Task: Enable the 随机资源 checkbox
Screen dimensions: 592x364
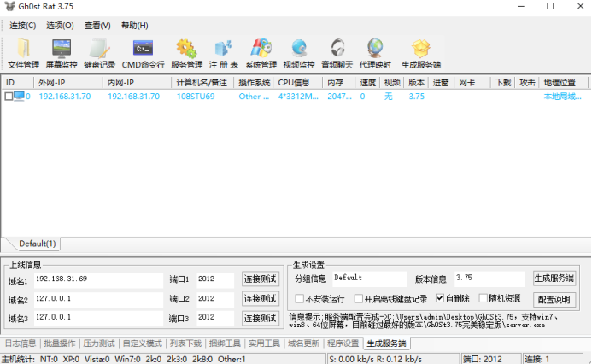Action: [484, 298]
